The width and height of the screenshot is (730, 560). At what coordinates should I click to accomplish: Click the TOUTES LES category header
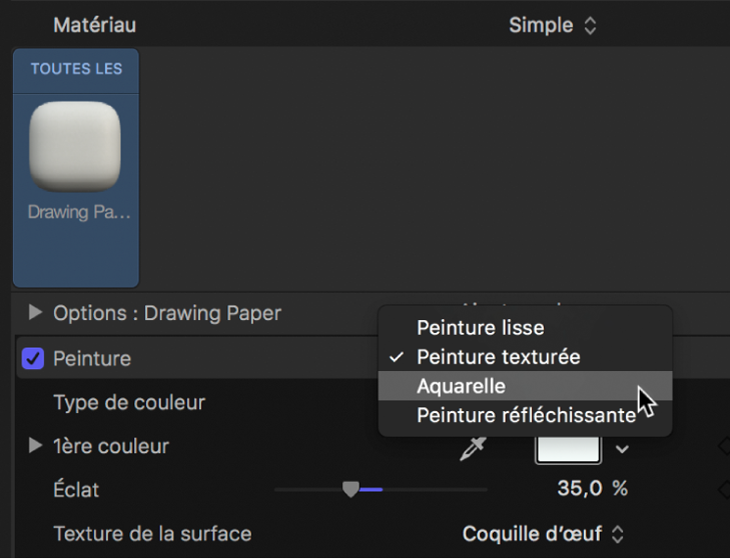pos(76,70)
